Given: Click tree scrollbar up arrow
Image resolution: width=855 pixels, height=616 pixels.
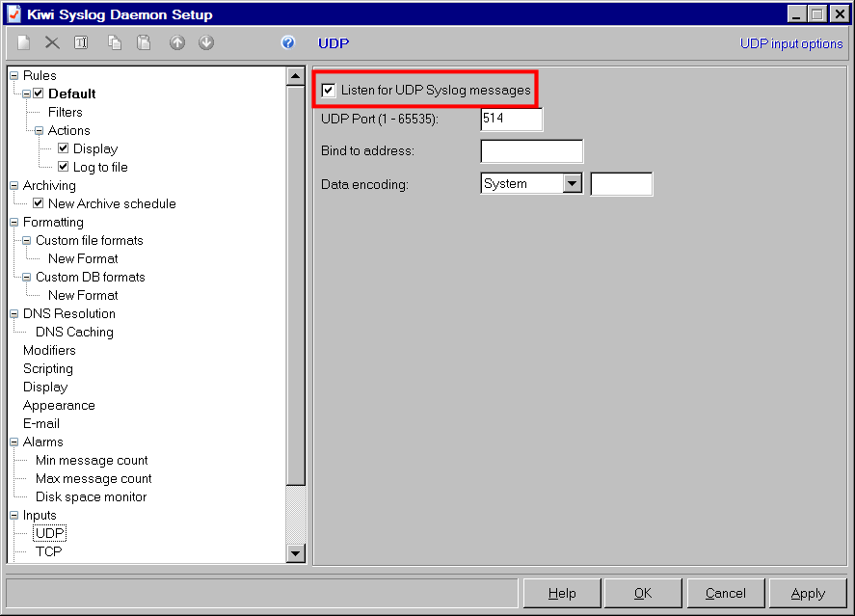Looking at the screenshot, I should pyautogui.click(x=296, y=76).
